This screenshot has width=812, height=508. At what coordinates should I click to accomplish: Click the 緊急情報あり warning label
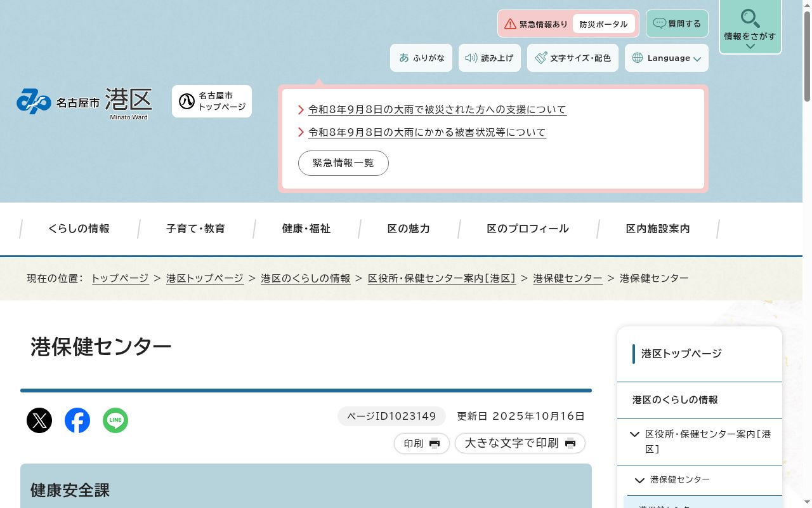point(536,24)
